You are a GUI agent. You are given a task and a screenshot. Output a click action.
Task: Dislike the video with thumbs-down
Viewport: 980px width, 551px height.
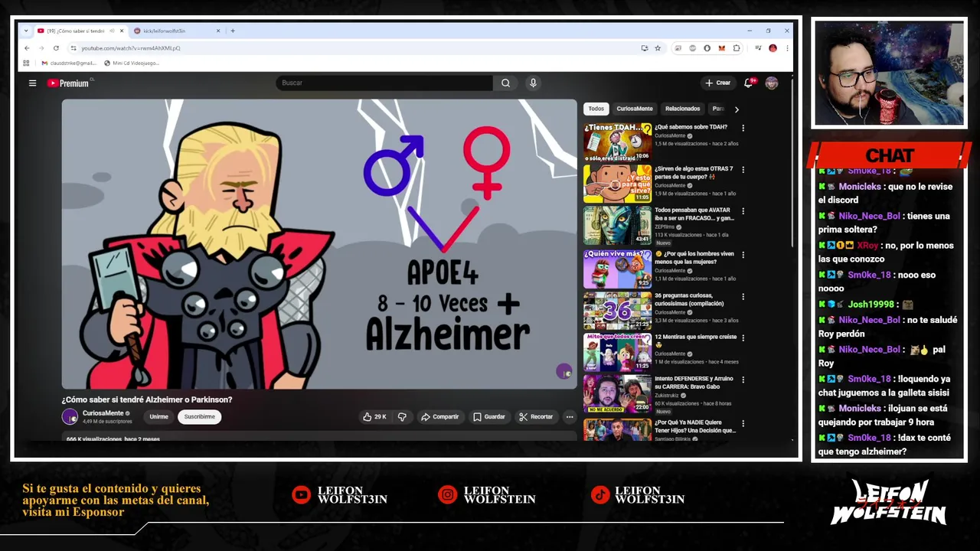pos(402,416)
